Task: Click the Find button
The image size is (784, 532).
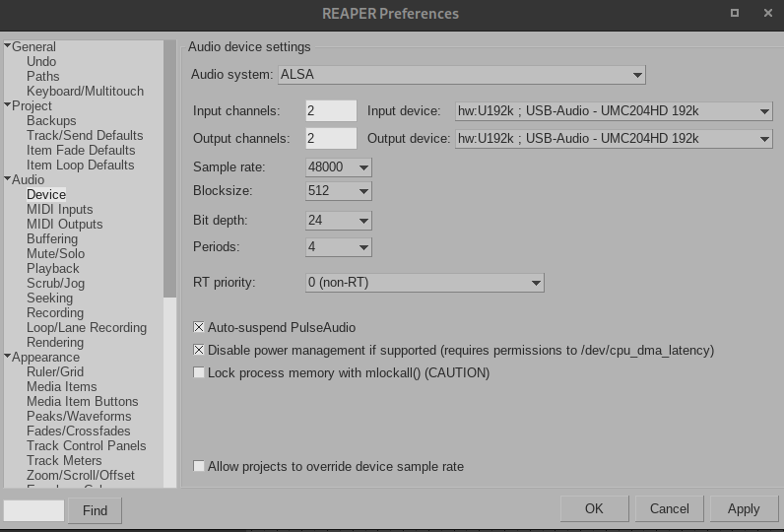Action: [x=95, y=510]
